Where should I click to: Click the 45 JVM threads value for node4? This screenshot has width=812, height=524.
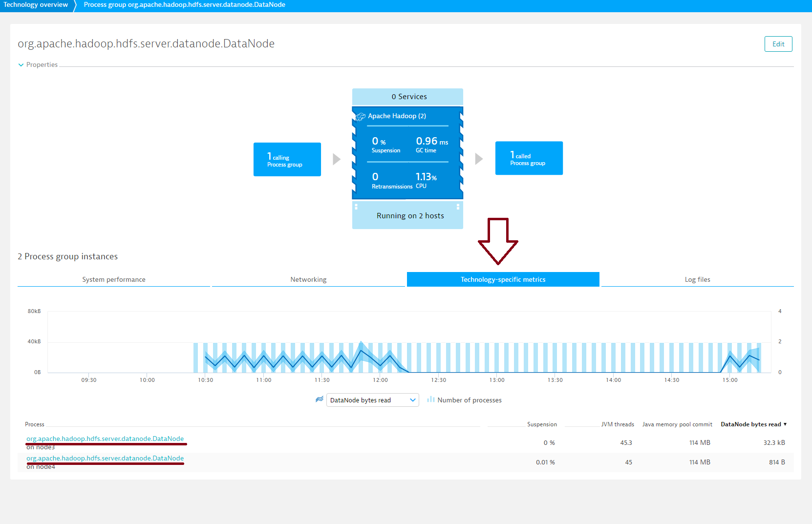coord(628,462)
